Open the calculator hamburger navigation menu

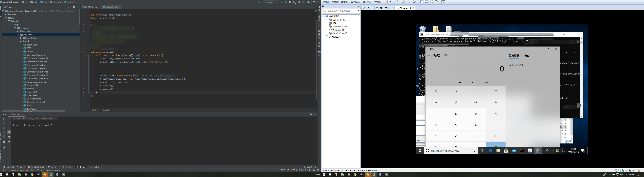(x=429, y=55)
